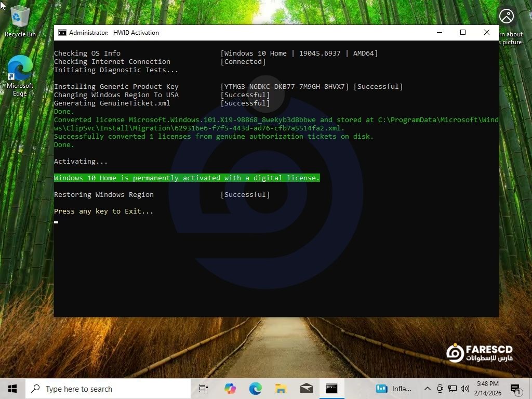Maximize the HWID Activation window

pos(463,33)
